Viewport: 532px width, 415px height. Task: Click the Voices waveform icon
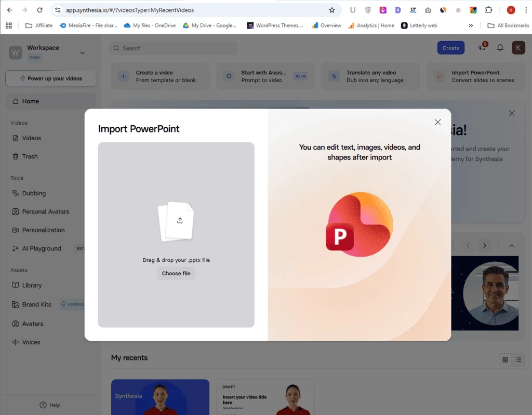tap(15, 342)
